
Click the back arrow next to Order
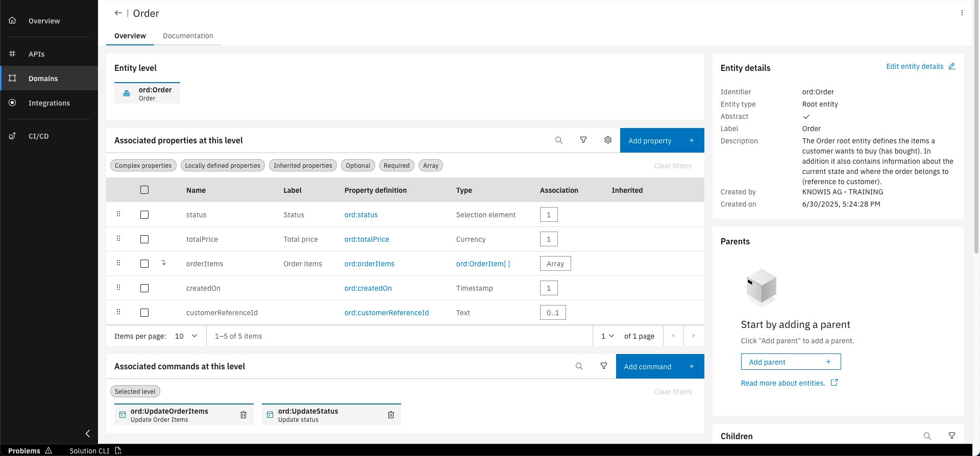point(118,13)
